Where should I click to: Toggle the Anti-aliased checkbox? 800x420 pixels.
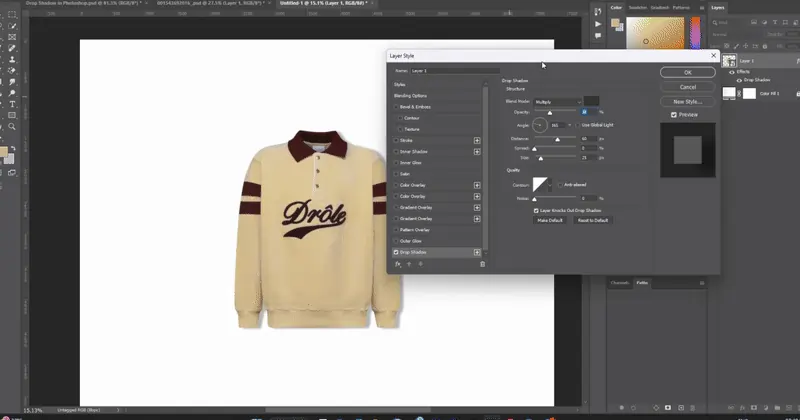pos(560,185)
